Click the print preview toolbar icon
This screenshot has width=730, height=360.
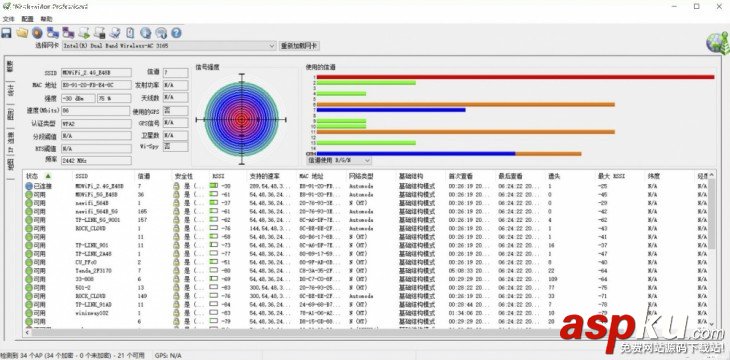point(115,33)
